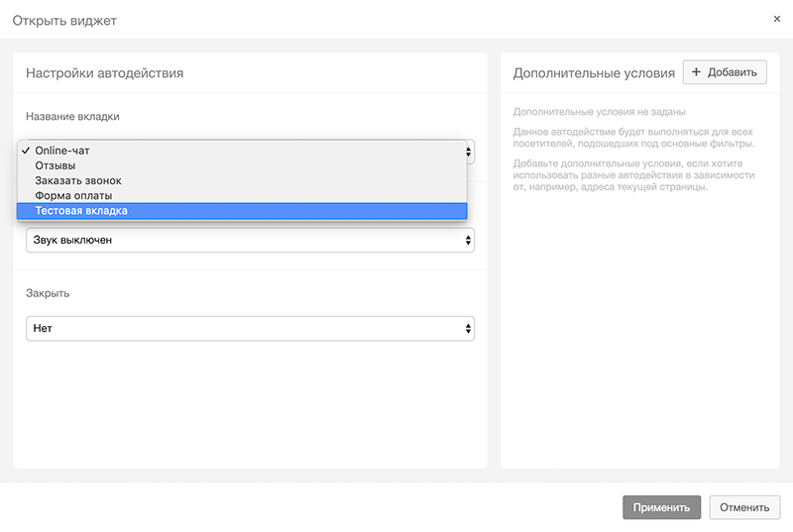Click the plus icon in Добавить button
793x532 pixels.
pos(696,72)
